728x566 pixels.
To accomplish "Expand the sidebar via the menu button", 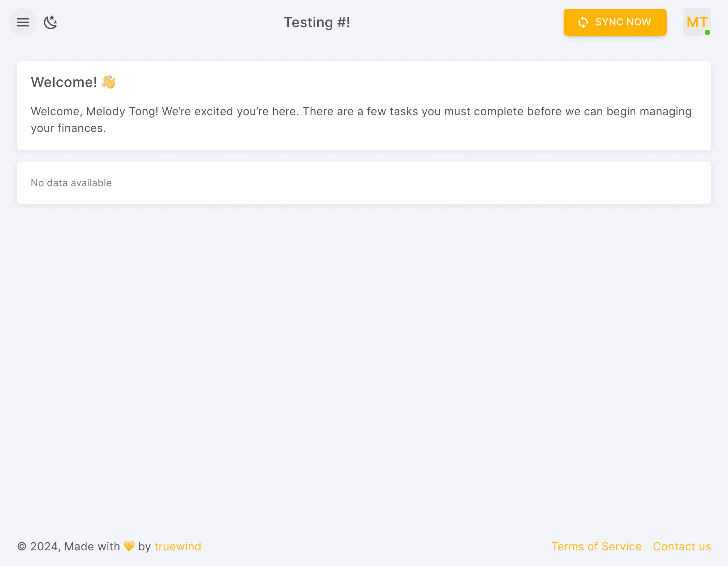I will (x=23, y=22).
